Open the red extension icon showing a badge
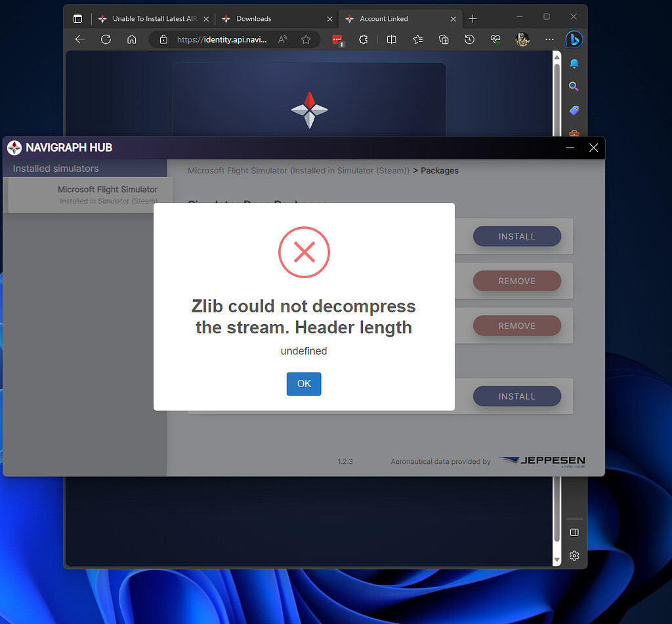 point(337,39)
